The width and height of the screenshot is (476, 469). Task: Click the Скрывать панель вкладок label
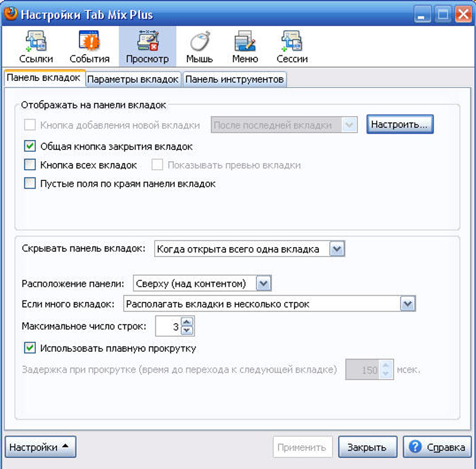click(83, 249)
